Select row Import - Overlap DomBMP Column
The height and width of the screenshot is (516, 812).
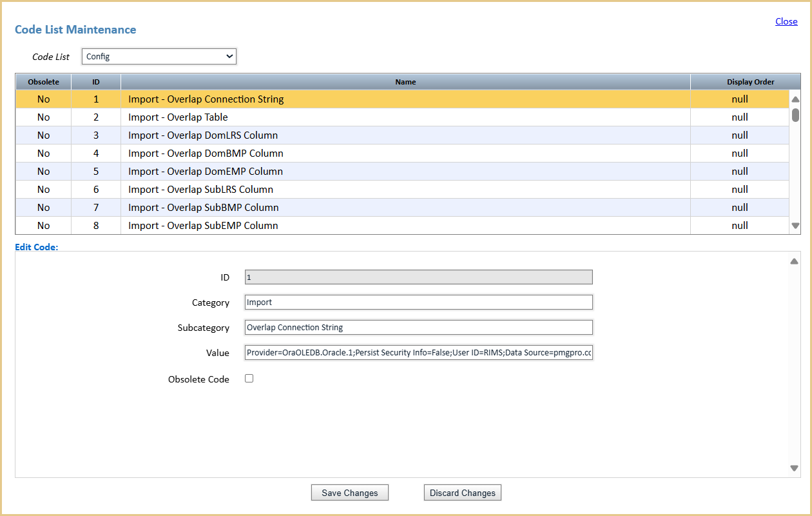point(402,154)
